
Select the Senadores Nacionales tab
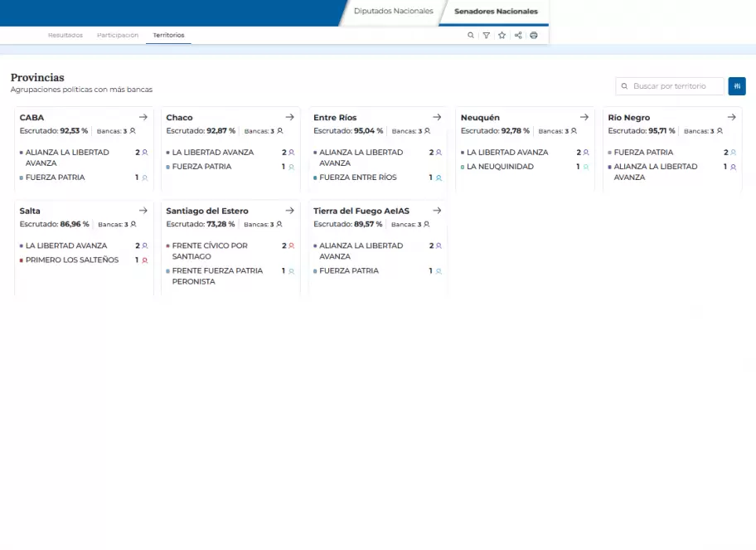(x=496, y=12)
